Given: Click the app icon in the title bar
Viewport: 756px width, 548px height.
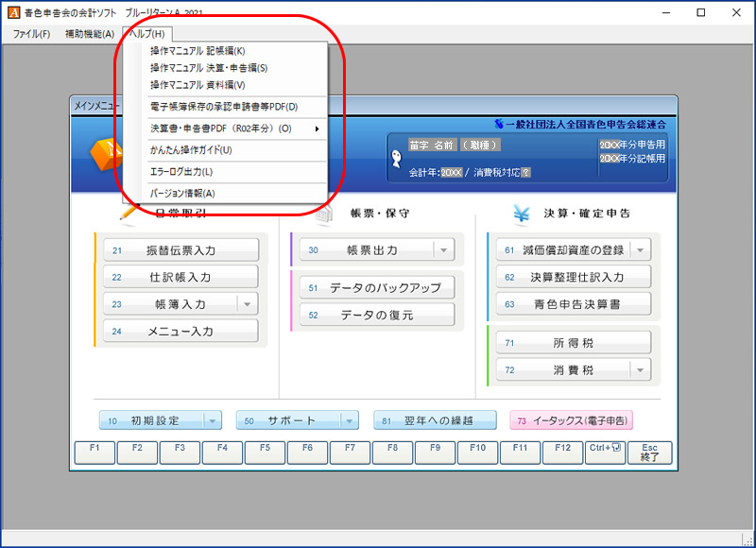Looking at the screenshot, I should [x=11, y=12].
